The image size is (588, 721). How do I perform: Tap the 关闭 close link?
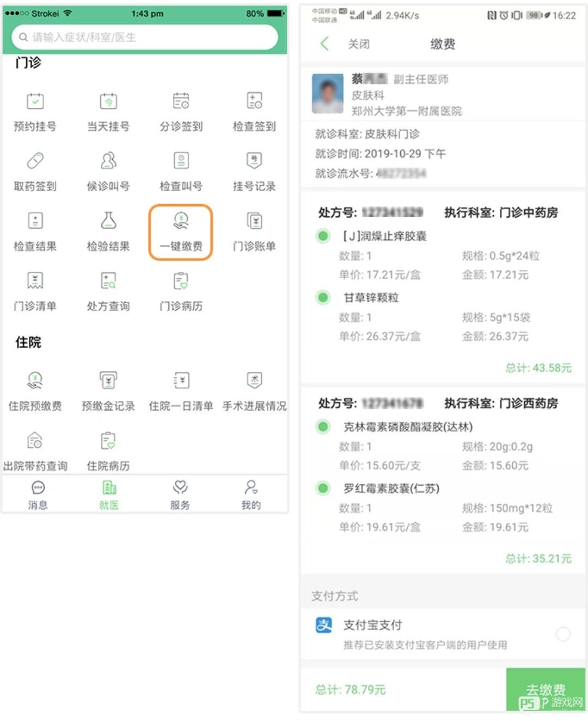(359, 44)
